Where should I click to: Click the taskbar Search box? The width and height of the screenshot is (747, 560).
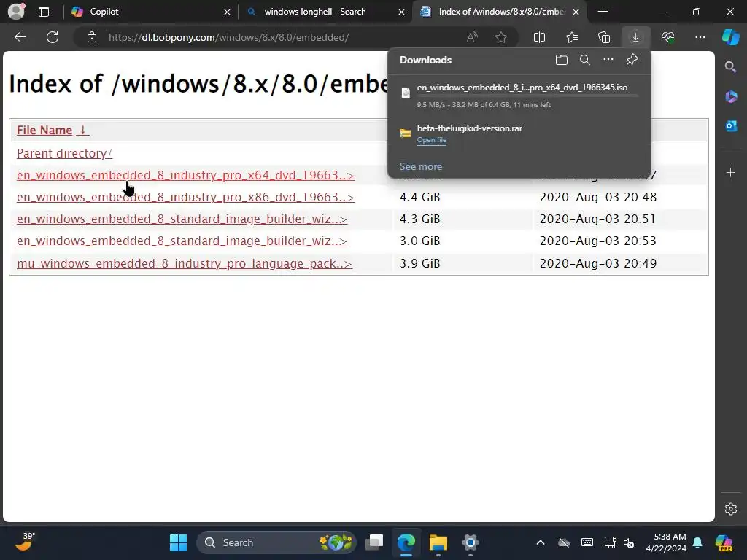click(x=276, y=542)
